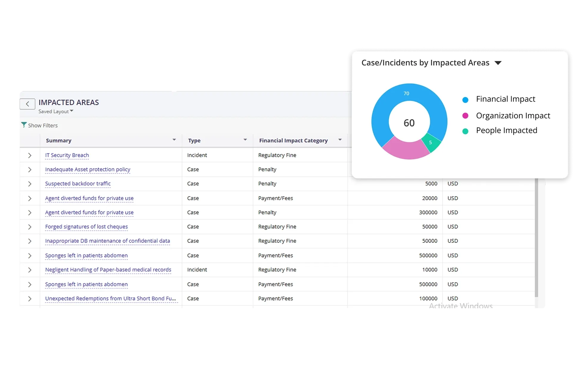Open the Negligent Handling of Paper-based medical records link
This screenshot has width=588, height=391.
coord(108,270)
